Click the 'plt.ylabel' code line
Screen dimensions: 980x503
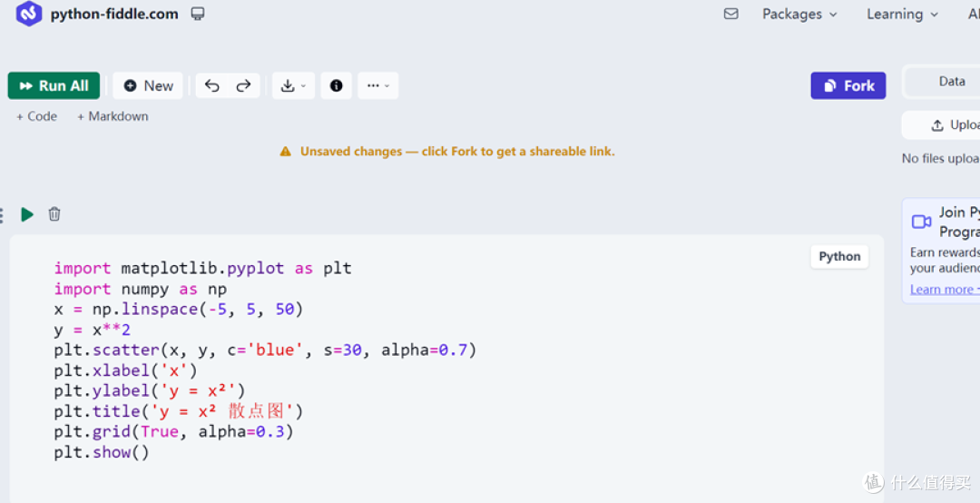(x=150, y=391)
